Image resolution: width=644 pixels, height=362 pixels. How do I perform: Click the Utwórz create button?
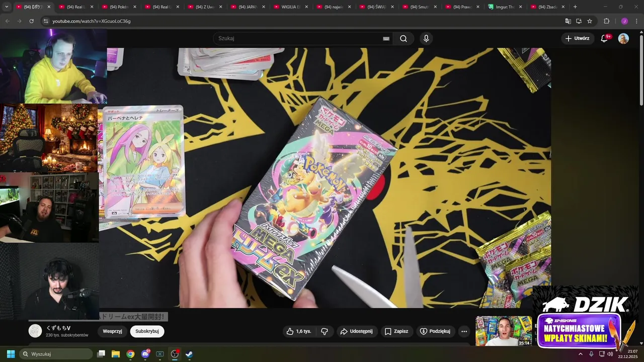(x=577, y=38)
